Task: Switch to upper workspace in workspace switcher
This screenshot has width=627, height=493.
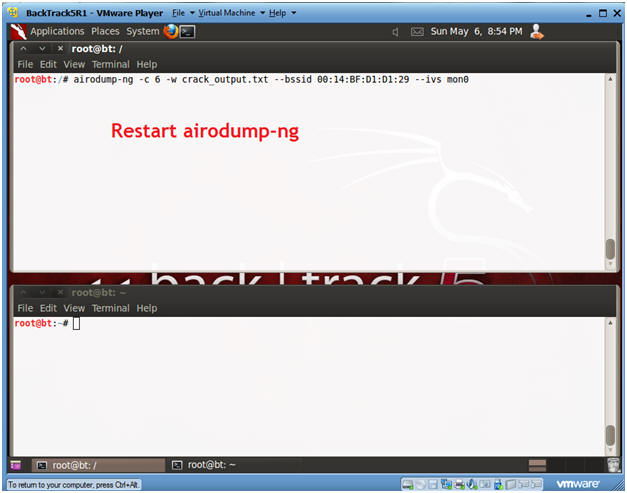Action: coord(537,462)
